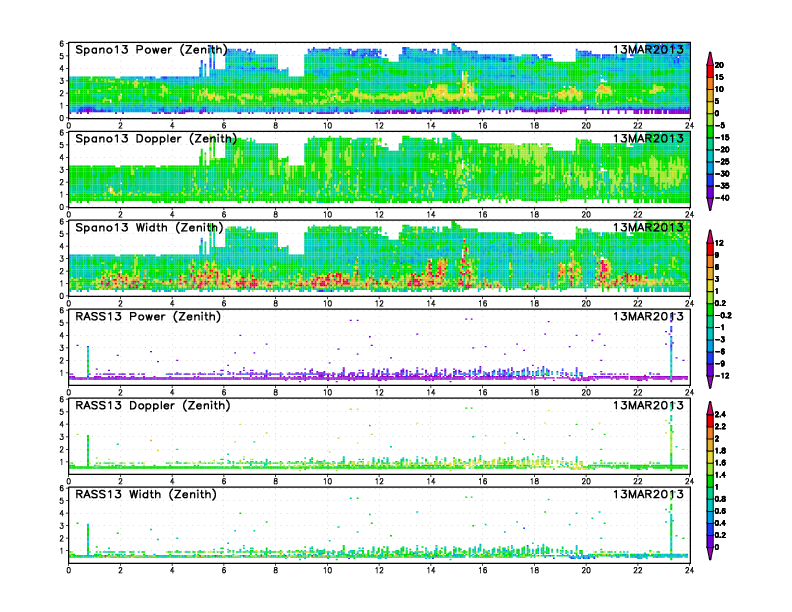Click the bottom colorbar's lower purple arrow tip
The image size is (792, 612).
pos(710,553)
